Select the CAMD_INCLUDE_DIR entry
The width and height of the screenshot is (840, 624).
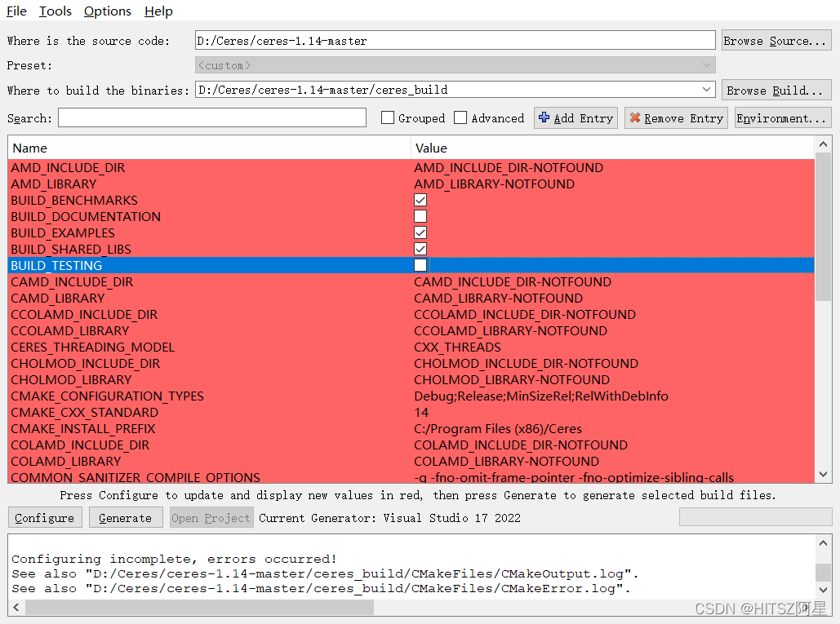tap(72, 282)
